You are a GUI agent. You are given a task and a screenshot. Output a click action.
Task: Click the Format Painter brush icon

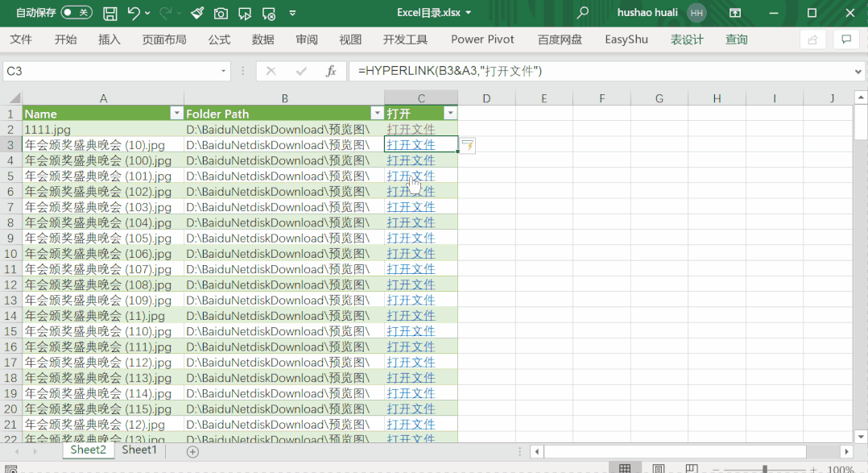(197, 13)
